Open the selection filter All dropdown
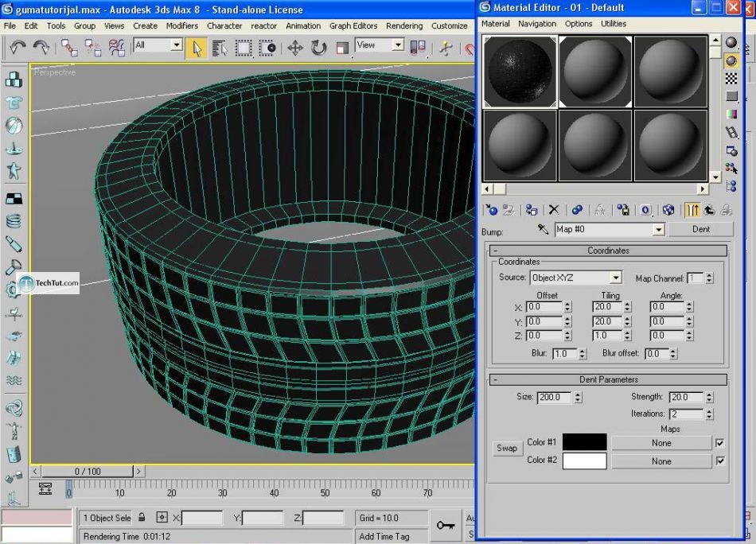 pos(177,45)
